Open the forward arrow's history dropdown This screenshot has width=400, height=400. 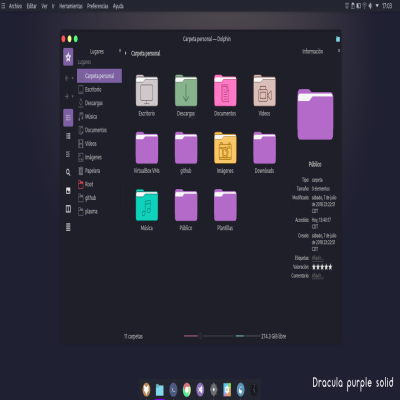[x=72, y=97]
